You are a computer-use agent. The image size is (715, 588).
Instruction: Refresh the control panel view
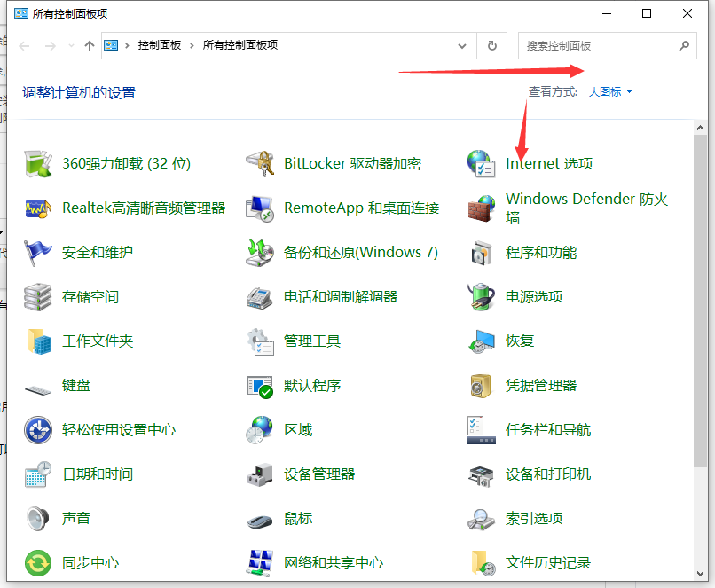tap(492, 45)
